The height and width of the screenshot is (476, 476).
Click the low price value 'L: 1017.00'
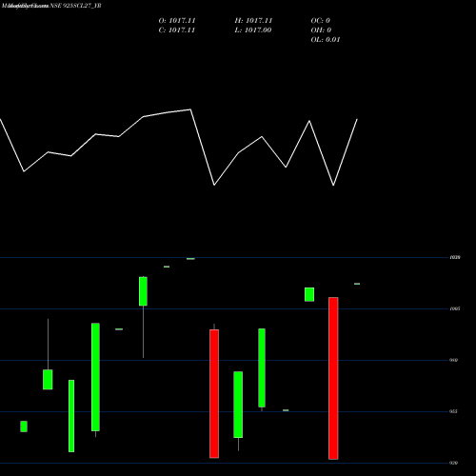[x=253, y=30]
